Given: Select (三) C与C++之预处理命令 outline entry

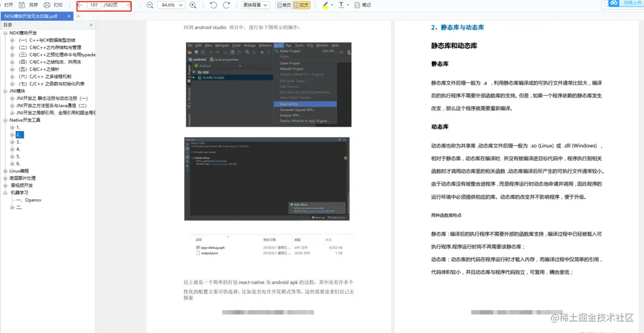Looking at the screenshot, I should click(57, 54).
